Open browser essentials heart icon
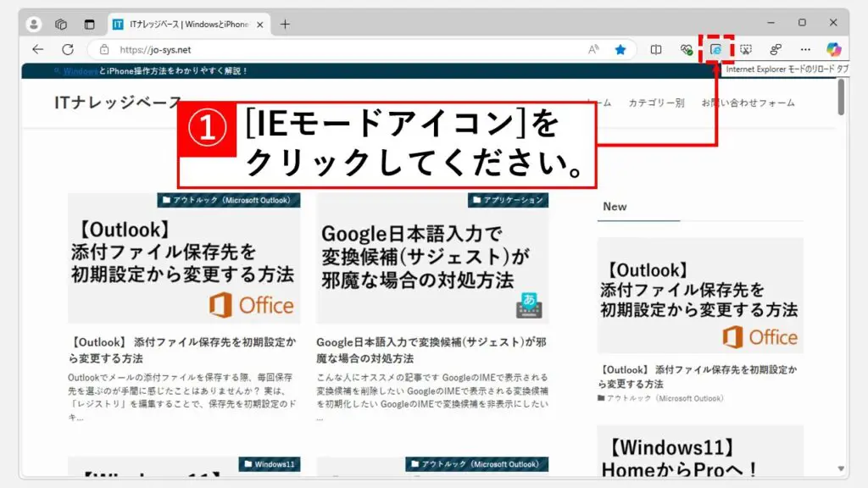This screenshot has width=868, height=488. click(686, 49)
